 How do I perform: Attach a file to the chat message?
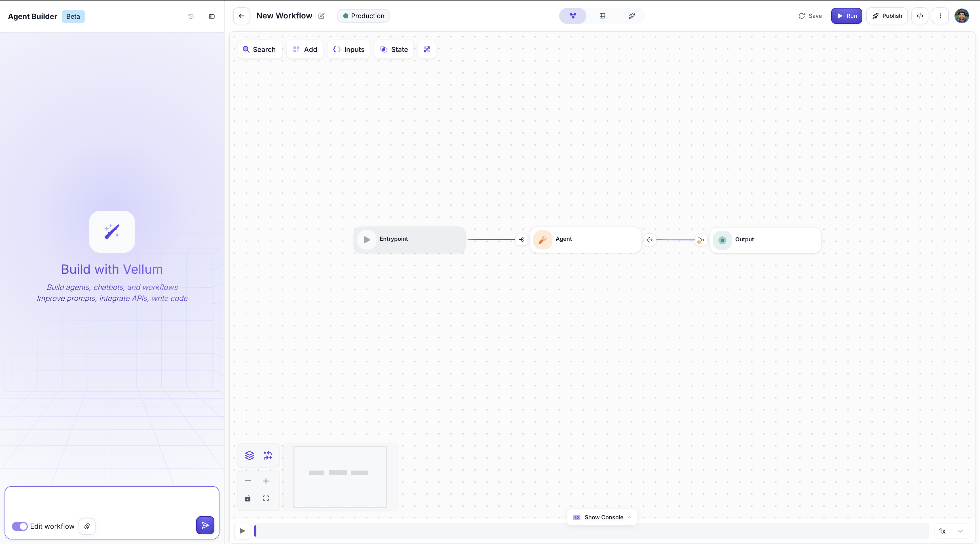point(87,526)
